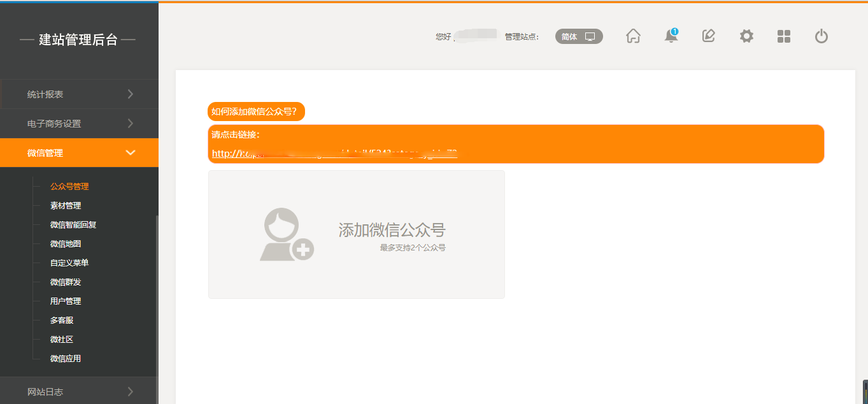Click the add user avatar icon
868x404 pixels.
point(287,234)
